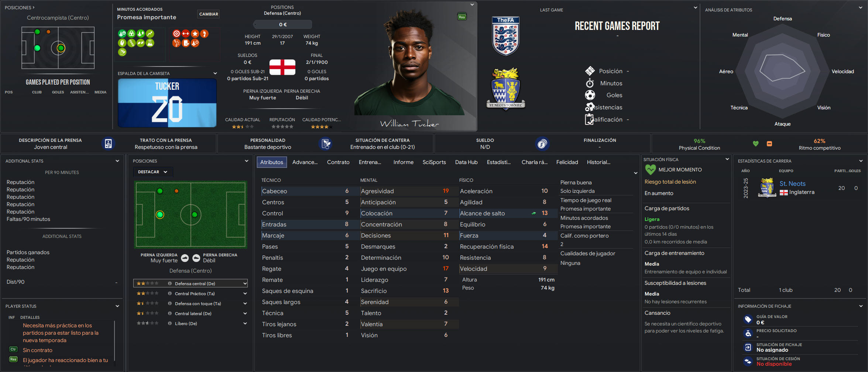Open the press description card icon
The width and height of the screenshot is (868, 372).
[x=108, y=144]
